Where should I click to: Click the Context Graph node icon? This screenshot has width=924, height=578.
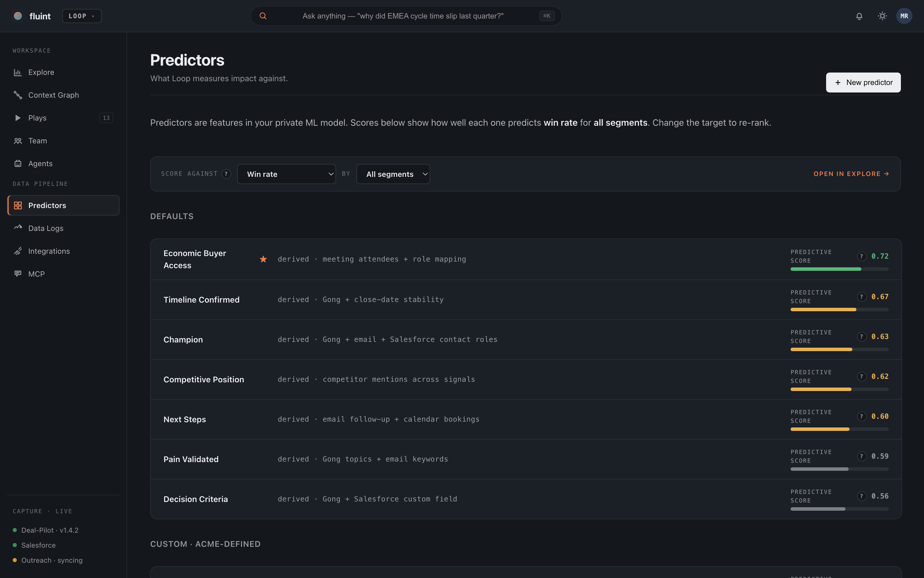point(18,95)
